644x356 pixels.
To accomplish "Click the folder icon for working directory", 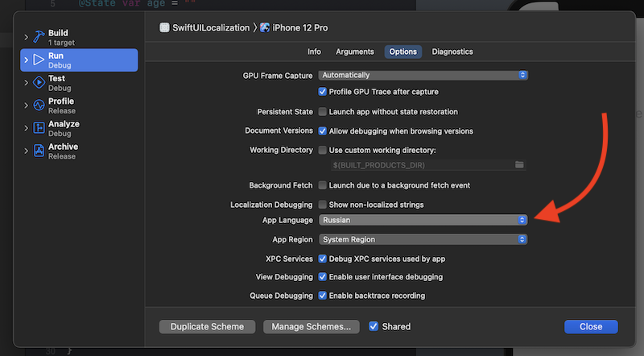I will [x=519, y=165].
